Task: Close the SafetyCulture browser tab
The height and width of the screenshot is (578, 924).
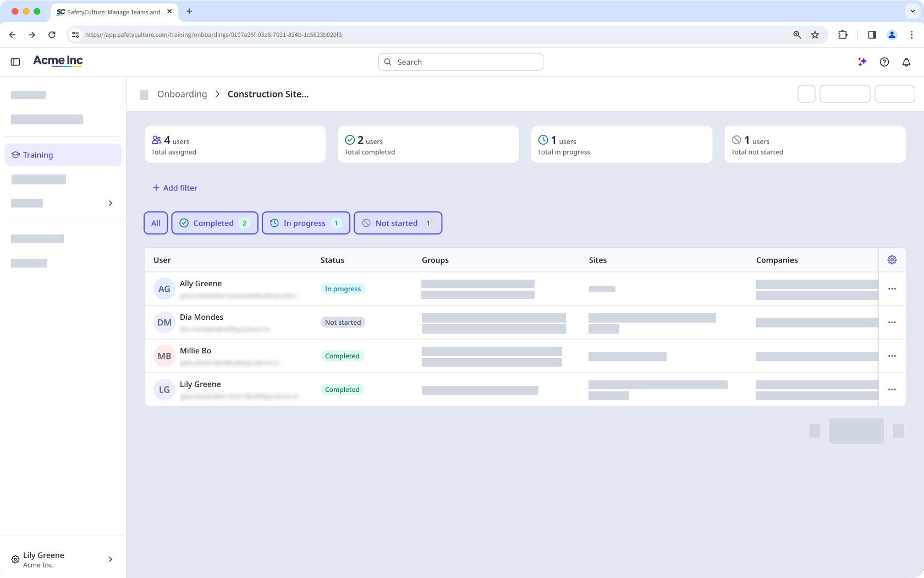Action: 169,12
